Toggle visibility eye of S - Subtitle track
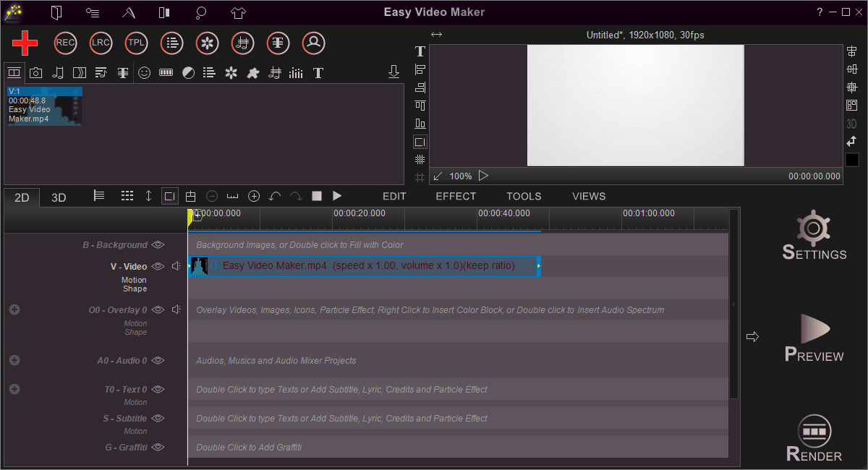Screen dimensions: 868x470 158,418
